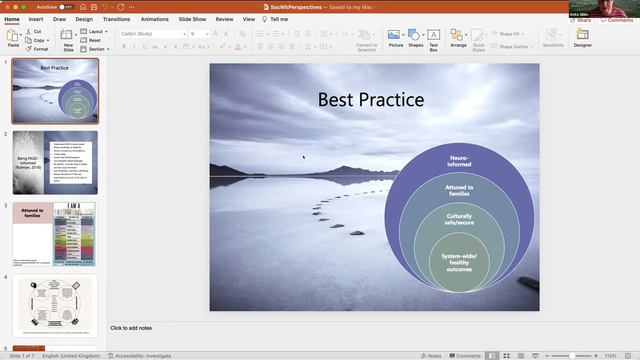
Task: Open the Font size dropdown
Action: click(x=207, y=34)
